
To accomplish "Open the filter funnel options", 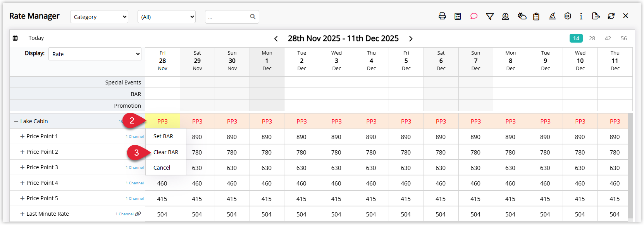I will (490, 16).
